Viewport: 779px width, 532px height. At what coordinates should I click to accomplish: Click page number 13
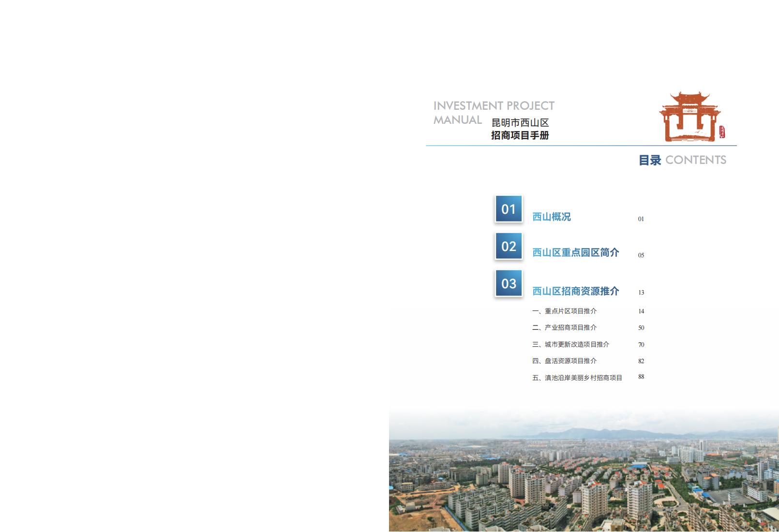pos(641,293)
